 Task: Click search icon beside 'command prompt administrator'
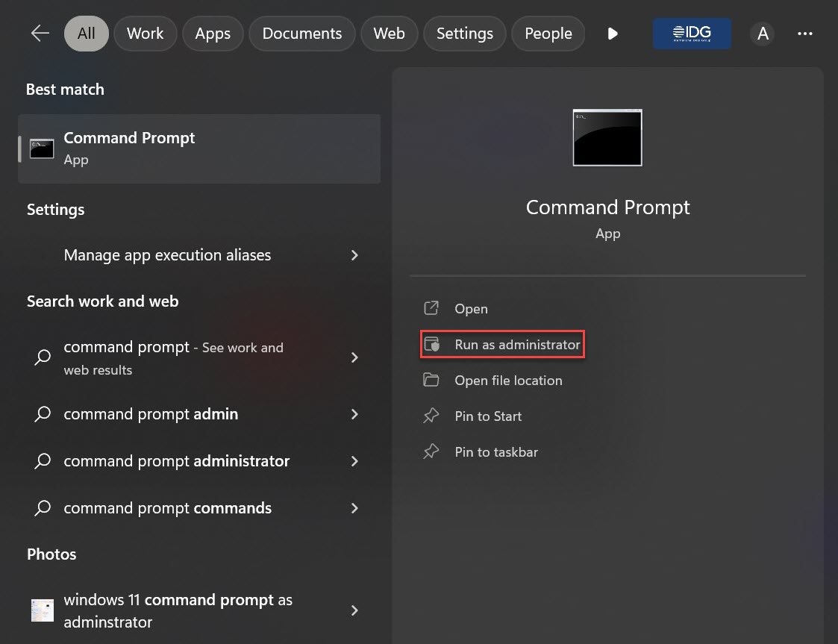(43, 460)
